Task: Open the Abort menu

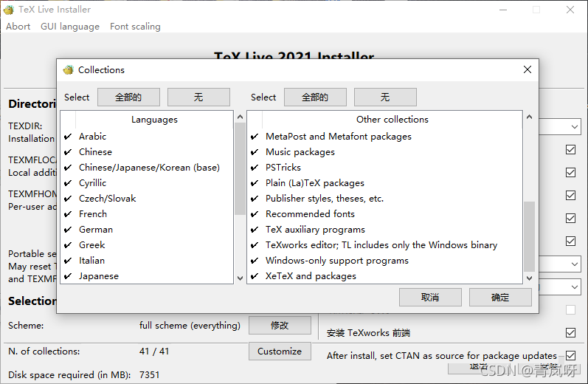Action: click(x=18, y=27)
